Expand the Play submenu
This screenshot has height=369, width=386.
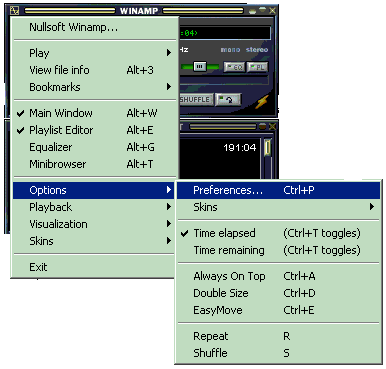(x=94, y=53)
